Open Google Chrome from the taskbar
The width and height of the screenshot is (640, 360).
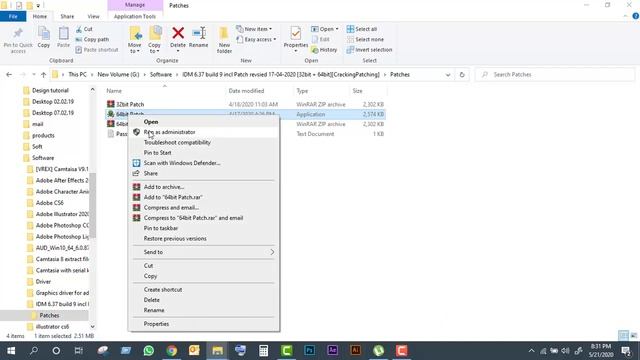[172, 351]
